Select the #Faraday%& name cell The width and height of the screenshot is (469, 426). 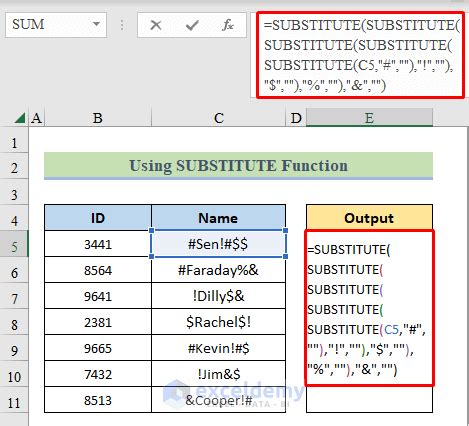(x=218, y=270)
